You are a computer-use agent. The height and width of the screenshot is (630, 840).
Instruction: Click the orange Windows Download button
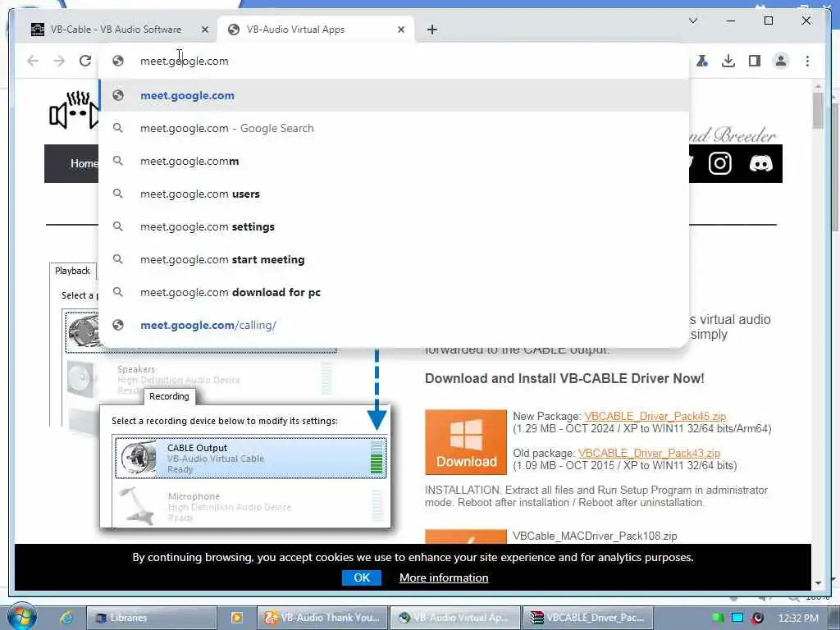click(x=466, y=442)
